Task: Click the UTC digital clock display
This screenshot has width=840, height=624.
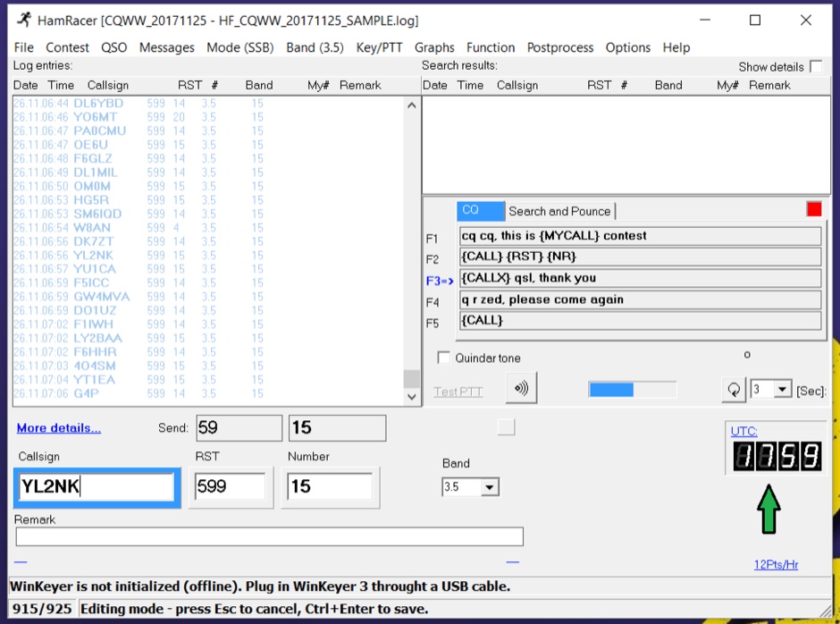Action: pyautogui.click(x=776, y=458)
